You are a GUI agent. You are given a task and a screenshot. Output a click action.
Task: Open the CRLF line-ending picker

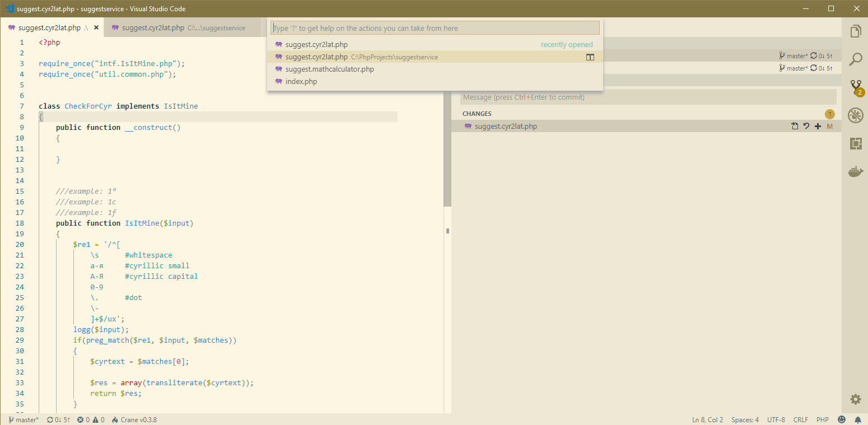coord(800,419)
